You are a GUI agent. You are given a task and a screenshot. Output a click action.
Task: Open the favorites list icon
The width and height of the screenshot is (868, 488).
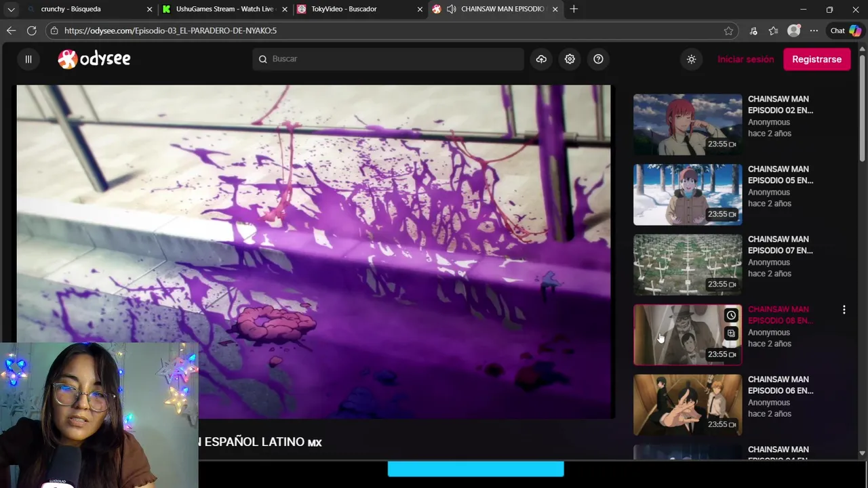[774, 30]
